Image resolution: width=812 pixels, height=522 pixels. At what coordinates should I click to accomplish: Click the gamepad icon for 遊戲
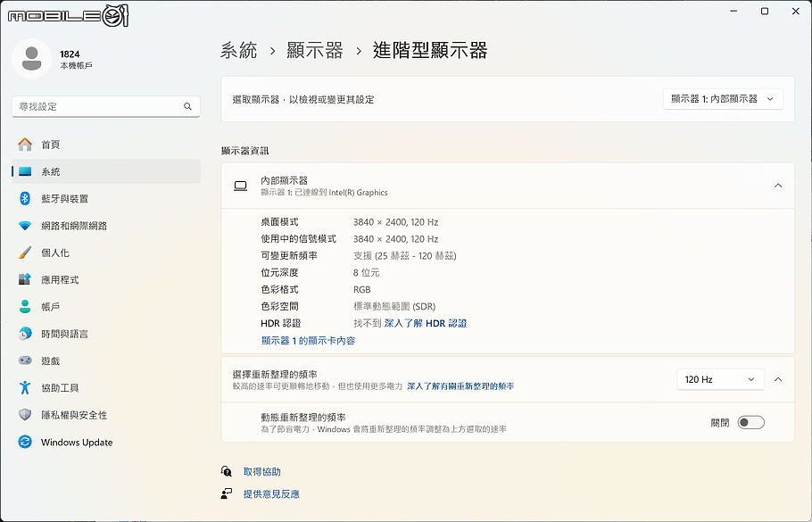25,360
